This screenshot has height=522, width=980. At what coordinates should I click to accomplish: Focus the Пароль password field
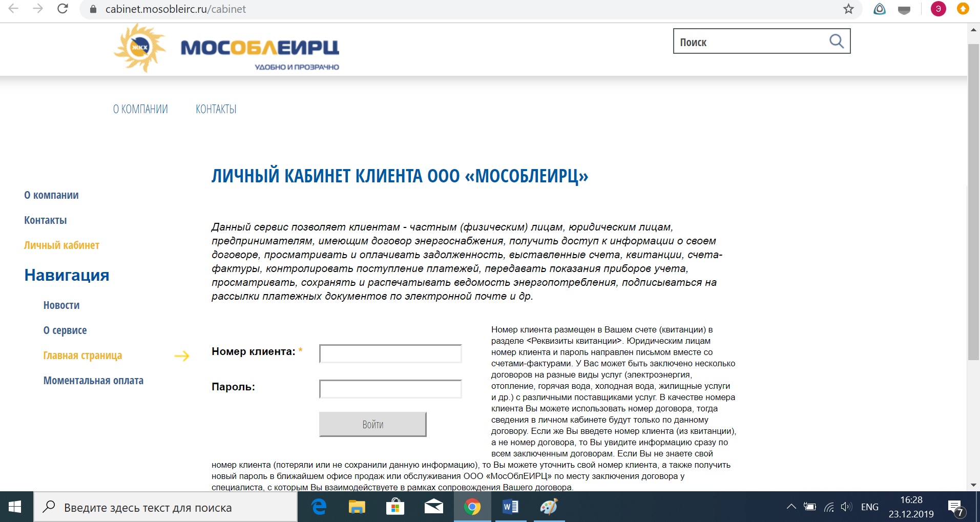390,389
